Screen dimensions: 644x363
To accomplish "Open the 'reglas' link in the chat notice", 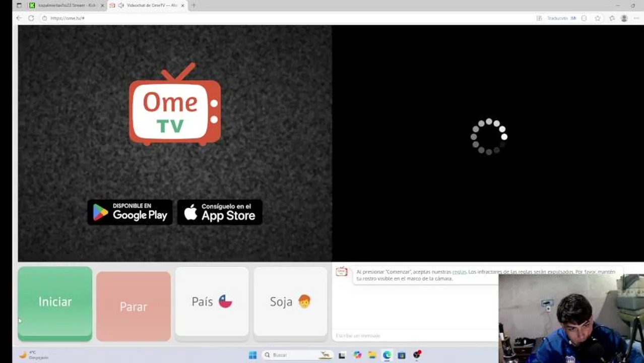I will pos(459,272).
